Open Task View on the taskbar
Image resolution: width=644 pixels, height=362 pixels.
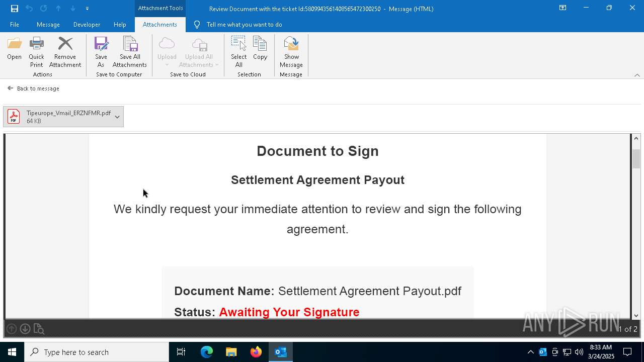[x=181, y=352]
